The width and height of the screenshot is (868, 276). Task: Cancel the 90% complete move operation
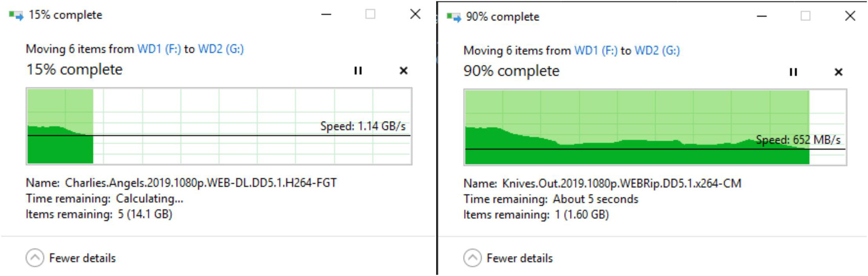(838, 72)
